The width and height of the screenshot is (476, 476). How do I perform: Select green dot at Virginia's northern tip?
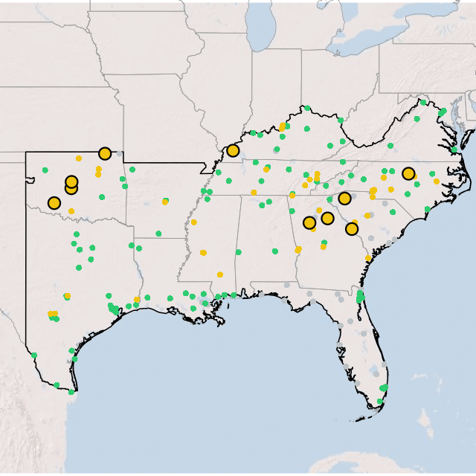(x=423, y=103)
